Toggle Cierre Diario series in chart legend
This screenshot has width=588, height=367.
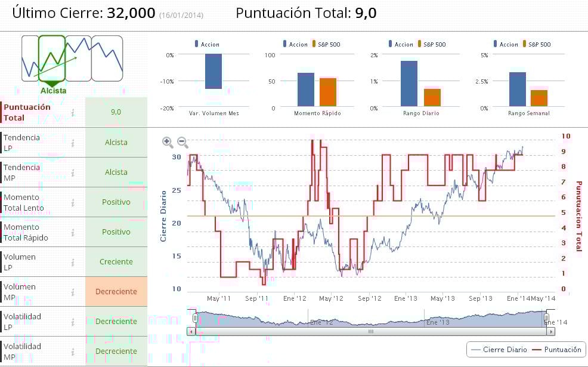point(499,349)
